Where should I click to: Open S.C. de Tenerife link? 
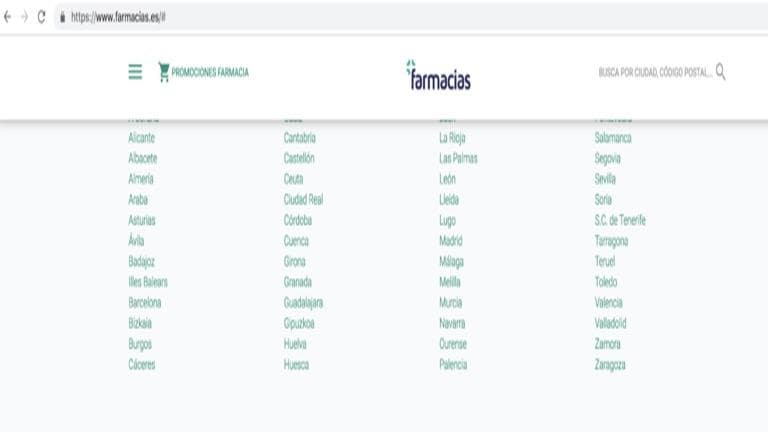(620, 220)
